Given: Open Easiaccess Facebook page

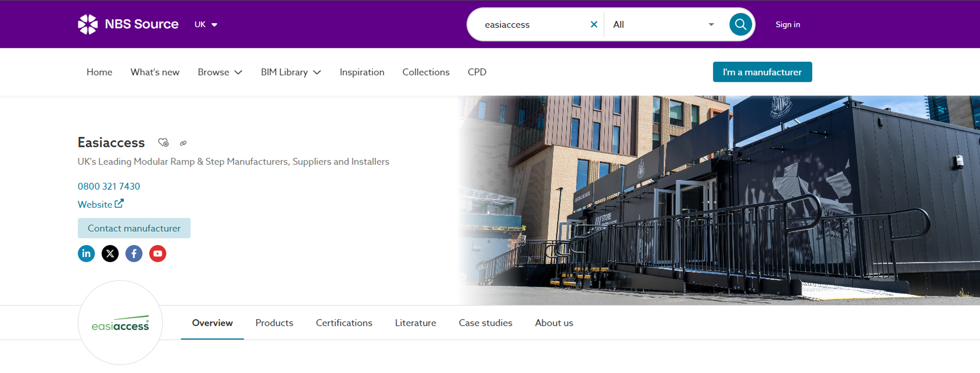Looking at the screenshot, I should (x=134, y=253).
